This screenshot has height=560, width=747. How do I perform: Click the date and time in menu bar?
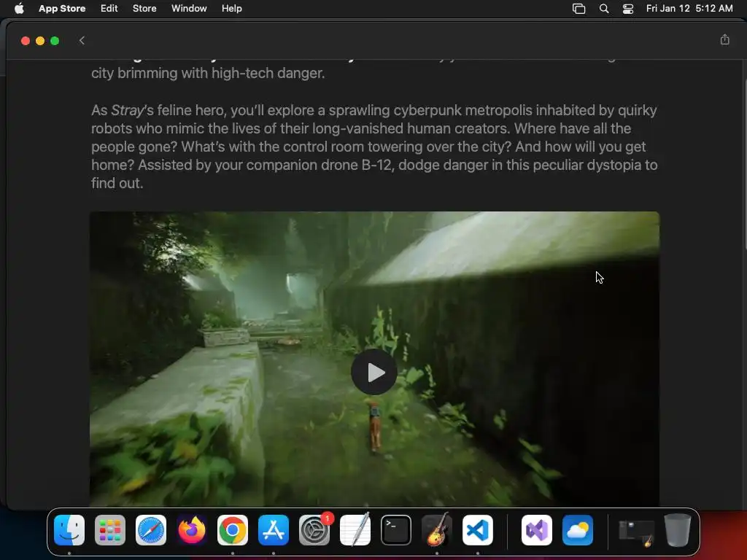689,8
